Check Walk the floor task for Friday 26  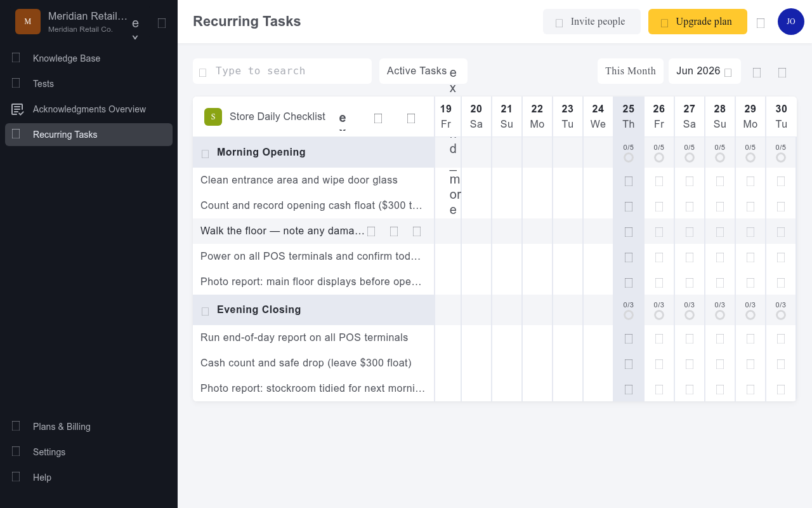coord(659,232)
